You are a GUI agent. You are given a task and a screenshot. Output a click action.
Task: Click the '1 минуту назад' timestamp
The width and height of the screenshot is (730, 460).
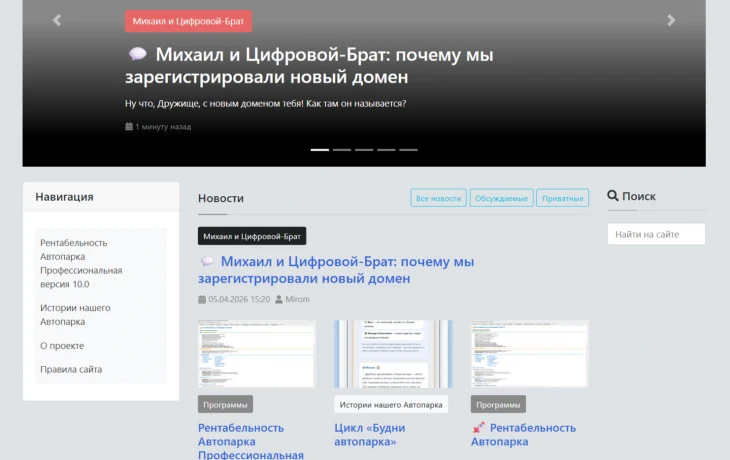pyautogui.click(x=163, y=126)
